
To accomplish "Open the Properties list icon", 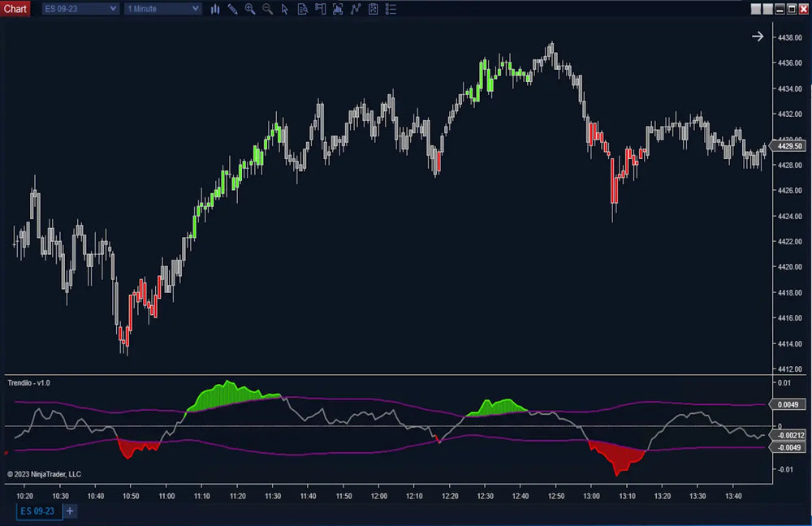I will click(x=391, y=9).
